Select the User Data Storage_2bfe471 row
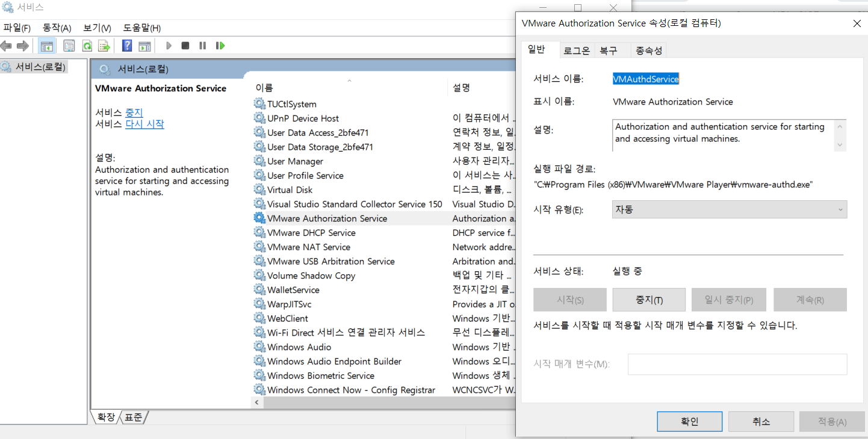 point(383,147)
